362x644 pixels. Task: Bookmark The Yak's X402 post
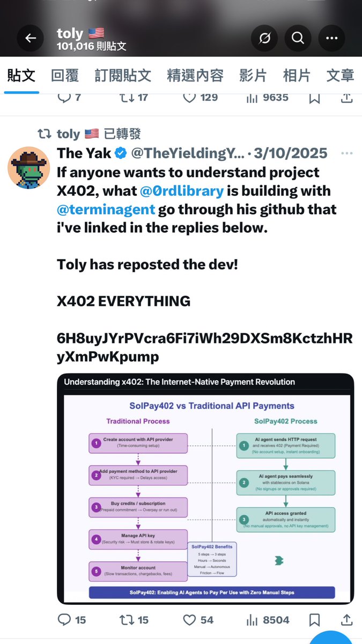coord(315,620)
